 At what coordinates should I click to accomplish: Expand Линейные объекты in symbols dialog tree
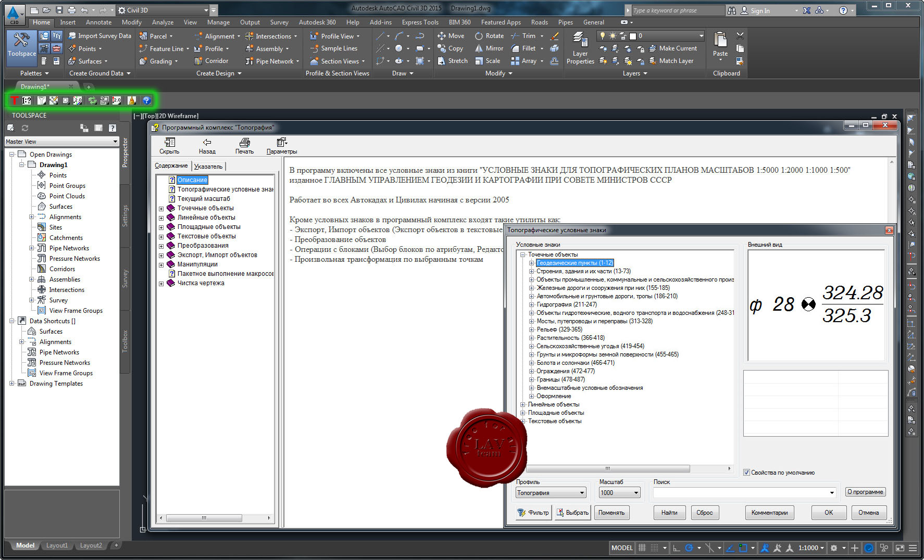[x=523, y=404]
